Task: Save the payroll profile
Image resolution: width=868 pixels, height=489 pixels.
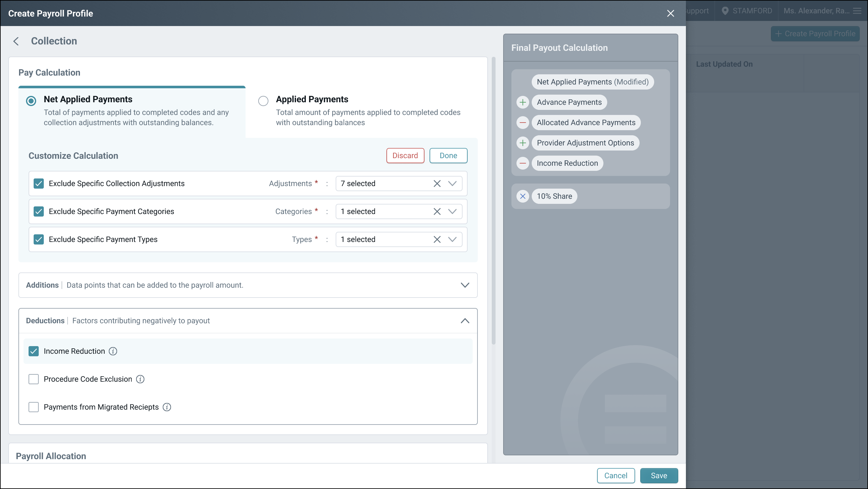Action: (659, 476)
